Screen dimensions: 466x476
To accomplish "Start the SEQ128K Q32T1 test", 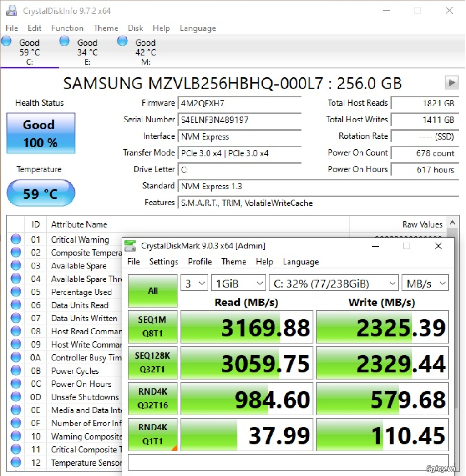I will (x=153, y=363).
